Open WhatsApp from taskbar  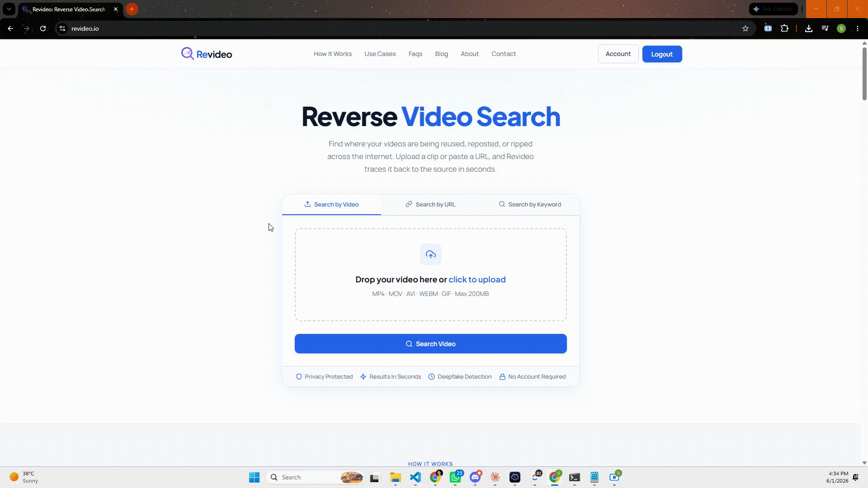point(455,477)
